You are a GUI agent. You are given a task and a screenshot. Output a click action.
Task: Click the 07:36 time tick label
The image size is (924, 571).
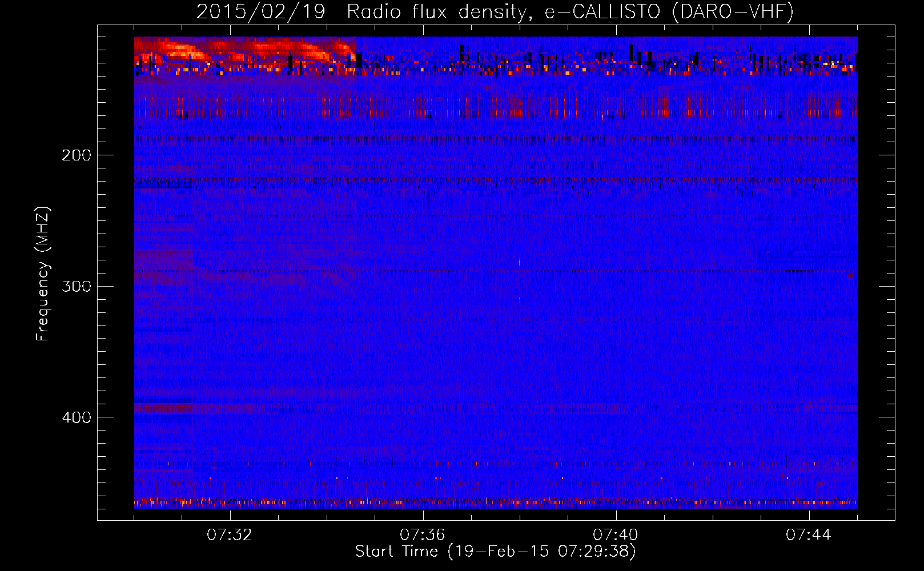[x=423, y=535]
